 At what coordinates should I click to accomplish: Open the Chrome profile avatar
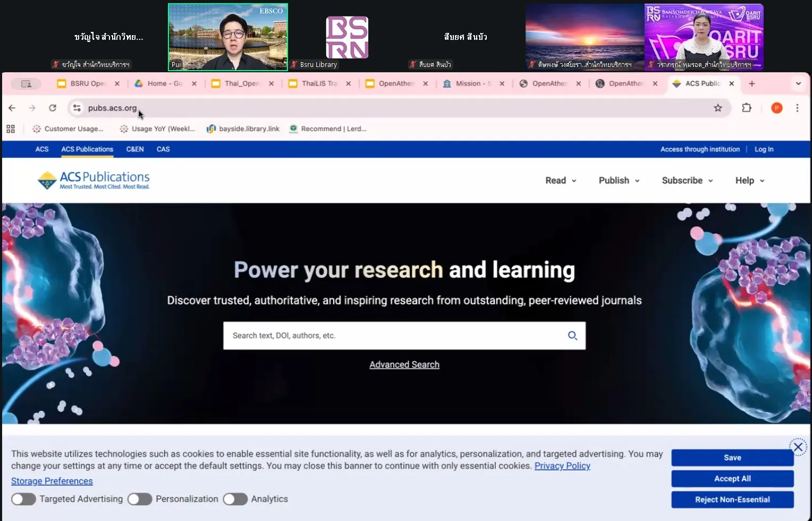coord(776,108)
